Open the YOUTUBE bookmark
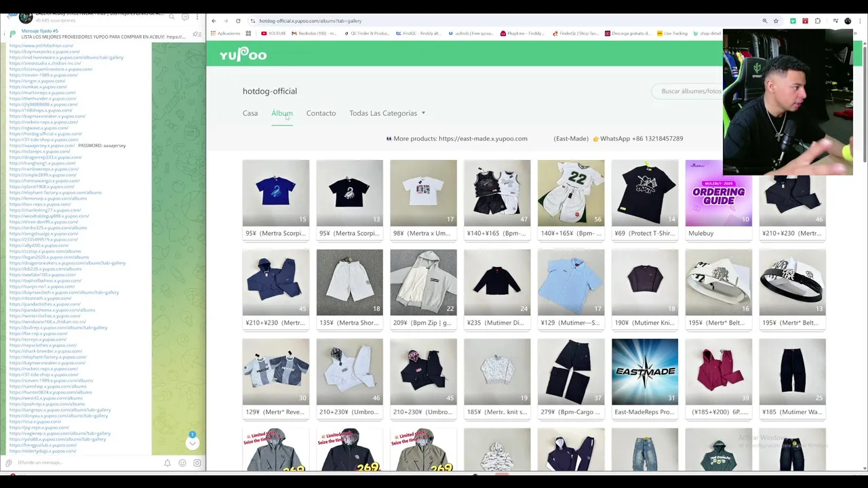Image resolution: width=868 pixels, height=488 pixels. tap(273, 33)
